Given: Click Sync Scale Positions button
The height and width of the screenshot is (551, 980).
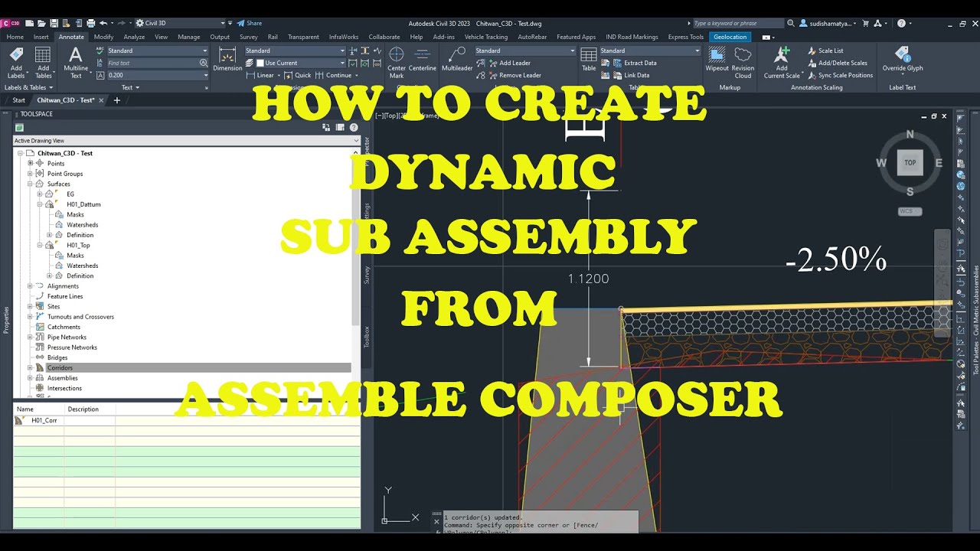Looking at the screenshot, I should 840,75.
